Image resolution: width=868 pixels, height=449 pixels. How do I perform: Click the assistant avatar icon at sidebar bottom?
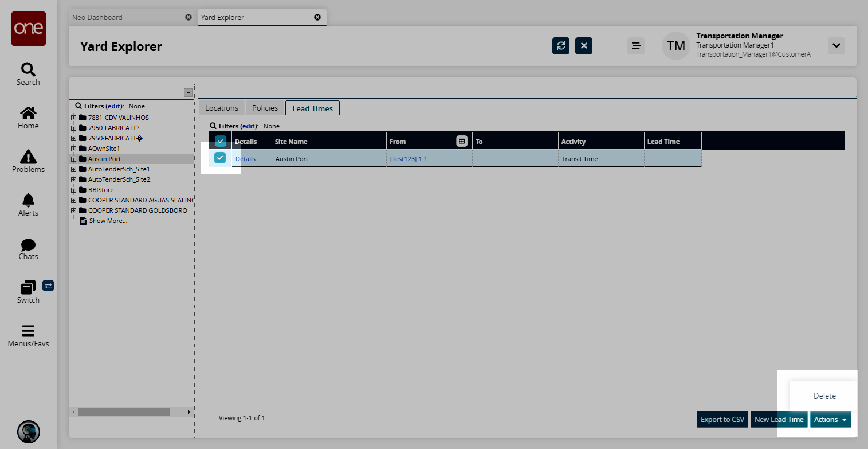(x=29, y=432)
